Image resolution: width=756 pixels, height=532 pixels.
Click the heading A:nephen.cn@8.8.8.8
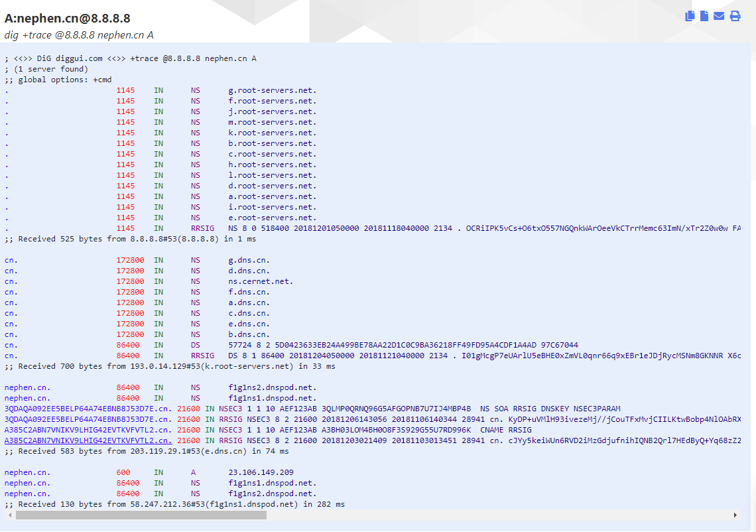68,19
